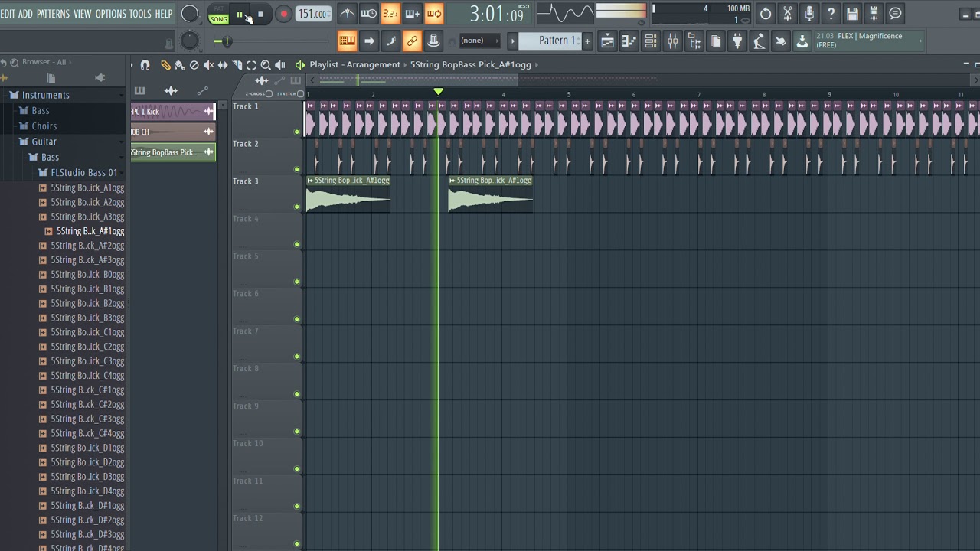Select the pencil draw tool in playlist
This screenshot has width=980, height=551.
pos(165,65)
